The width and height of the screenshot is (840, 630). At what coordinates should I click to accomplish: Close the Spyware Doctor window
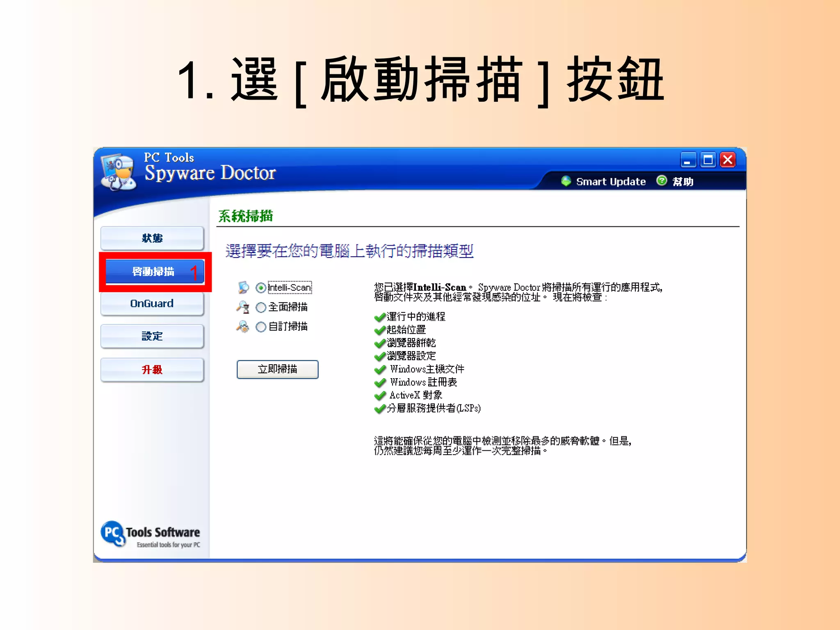coord(728,160)
